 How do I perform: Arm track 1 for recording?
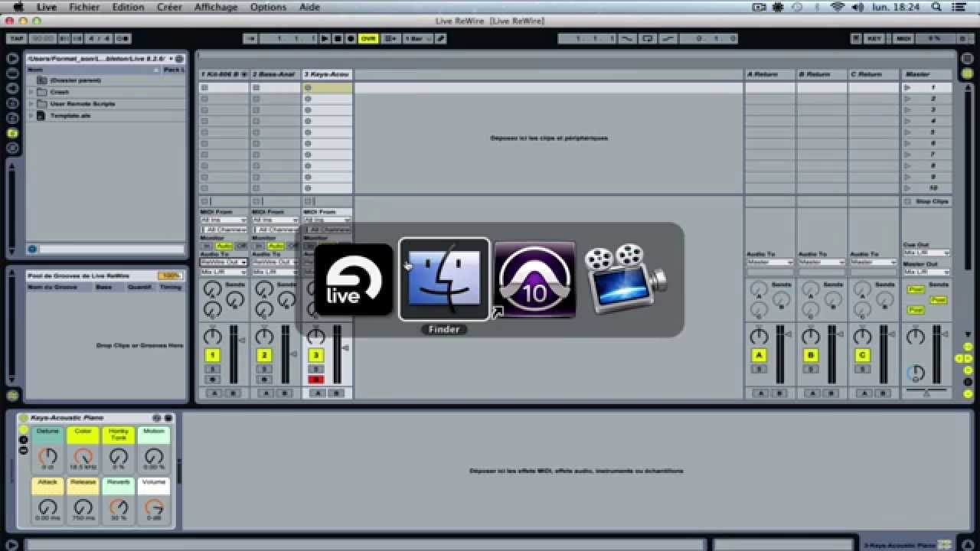(x=213, y=380)
